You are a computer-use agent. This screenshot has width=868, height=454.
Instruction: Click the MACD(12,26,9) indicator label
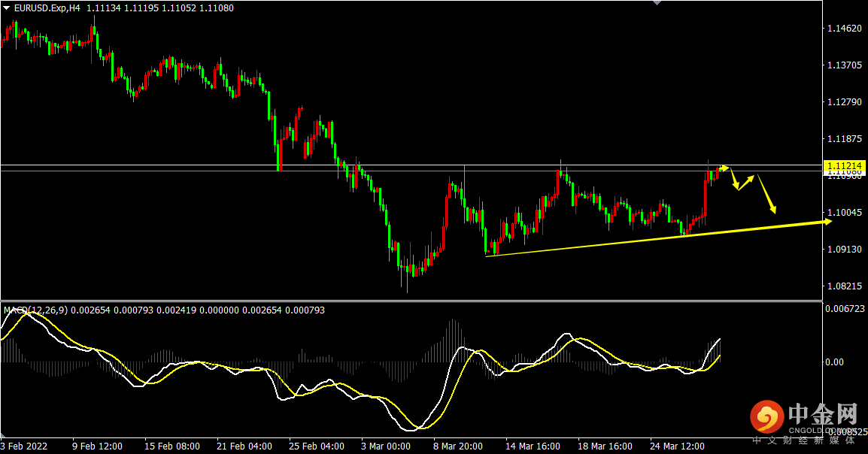click(35, 310)
